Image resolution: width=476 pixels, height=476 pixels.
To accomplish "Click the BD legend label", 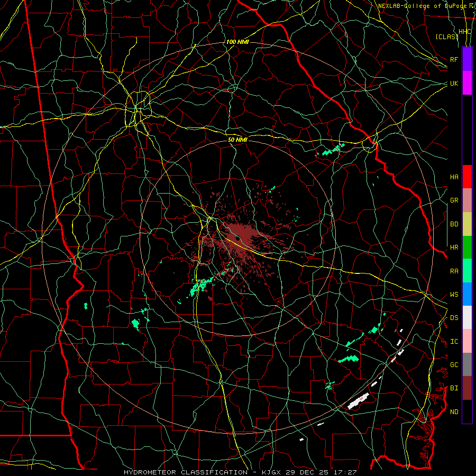I will point(454,224).
